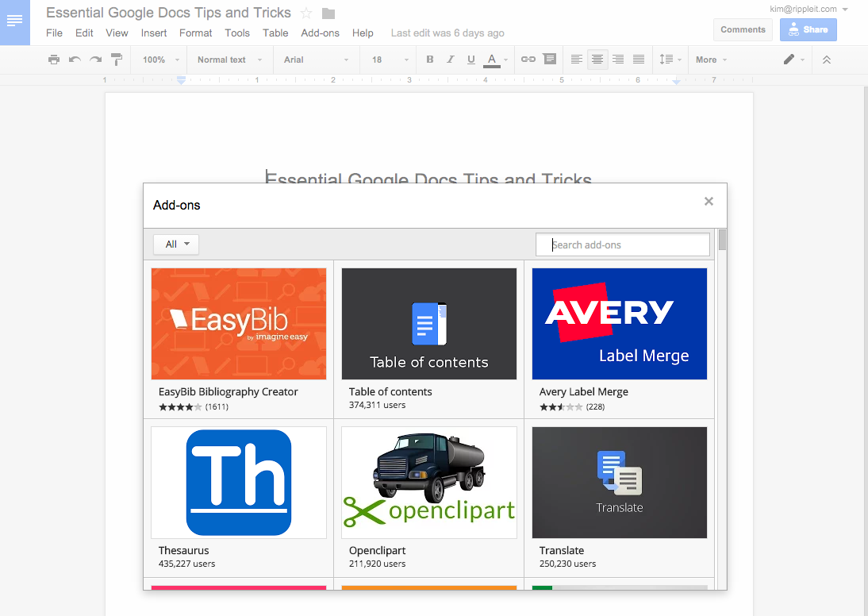This screenshot has width=868, height=616.
Task: Open the Help menu
Action: 363,33
